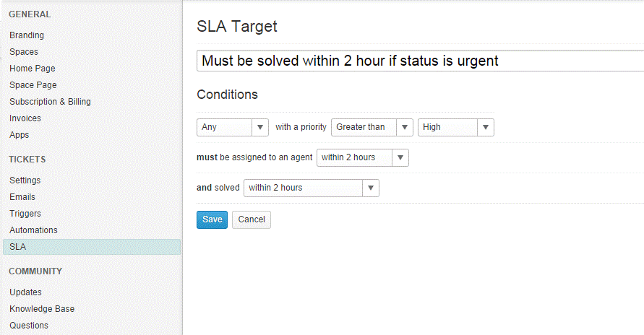The width and height of the screenshot is (644, 335).
Task: Open Subscription & Billing page
Action: click(x=51, y=102)
